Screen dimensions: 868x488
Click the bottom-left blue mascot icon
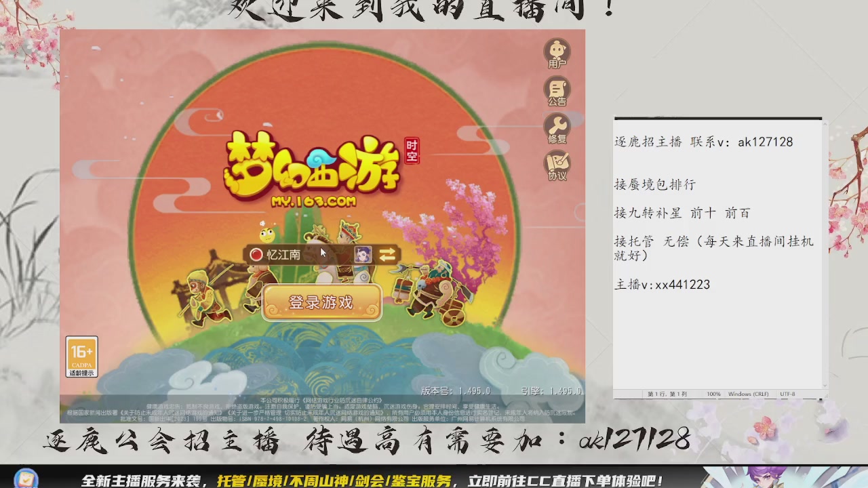click(x=26, y=478)
